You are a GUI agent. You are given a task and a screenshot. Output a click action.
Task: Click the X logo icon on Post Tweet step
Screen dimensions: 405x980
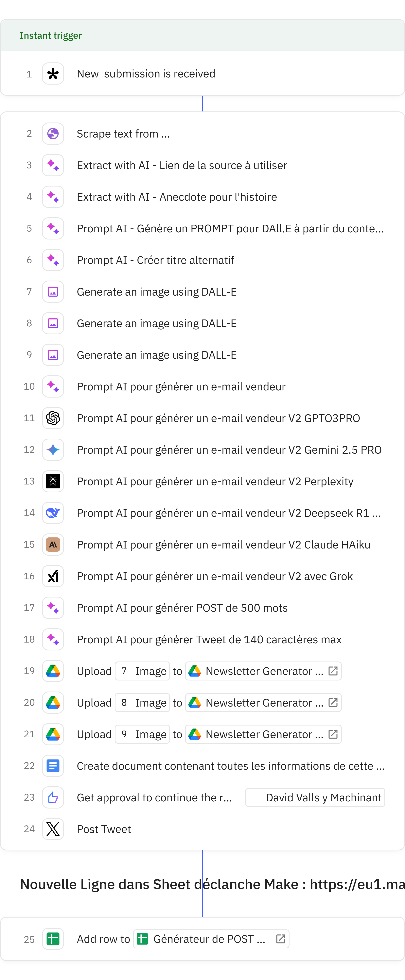[53, 829]
